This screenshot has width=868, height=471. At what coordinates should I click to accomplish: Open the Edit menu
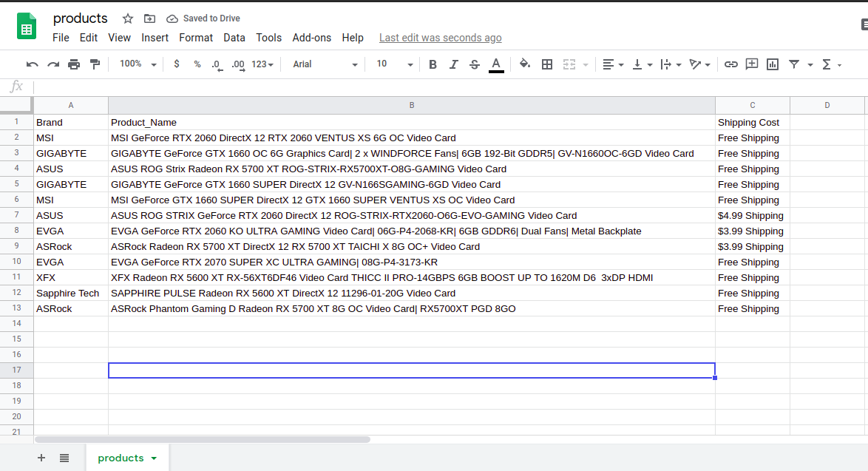(89, 38)
